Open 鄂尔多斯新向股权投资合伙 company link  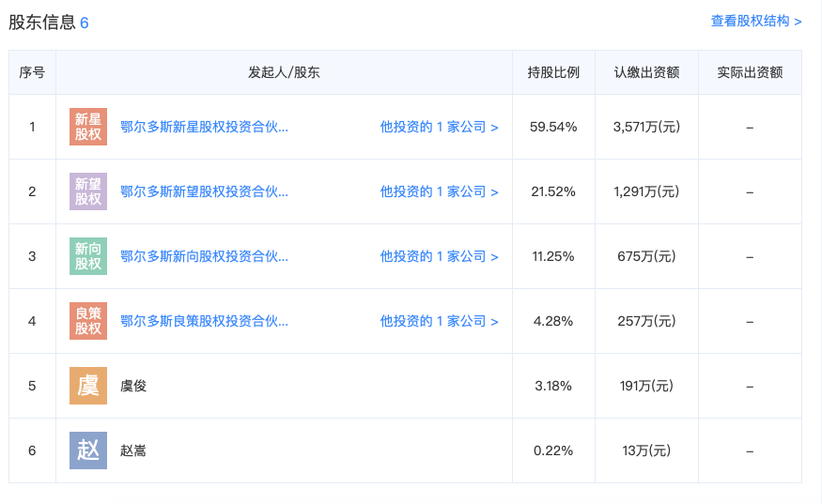[204, 256]
